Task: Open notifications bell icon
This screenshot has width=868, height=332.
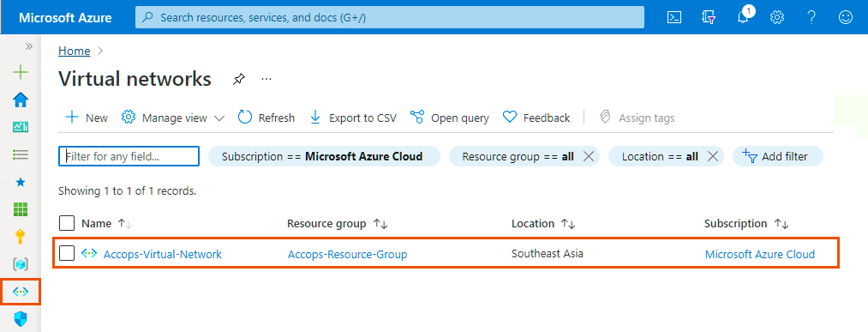Action: pyautogui.click(x=744, y=18)
